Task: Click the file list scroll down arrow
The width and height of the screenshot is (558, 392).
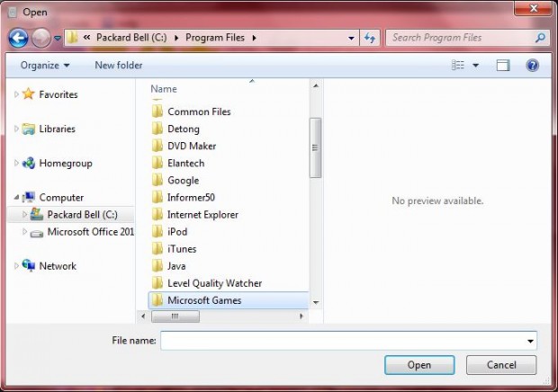Action: tap(316, 302)
